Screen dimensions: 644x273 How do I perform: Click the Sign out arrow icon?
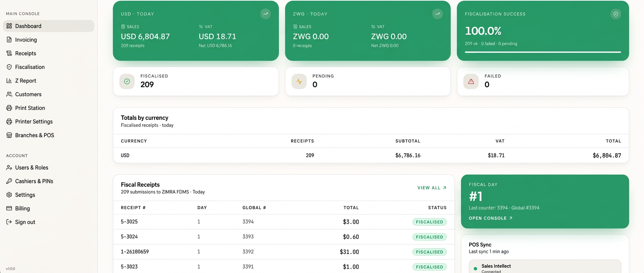coord(9,222)
